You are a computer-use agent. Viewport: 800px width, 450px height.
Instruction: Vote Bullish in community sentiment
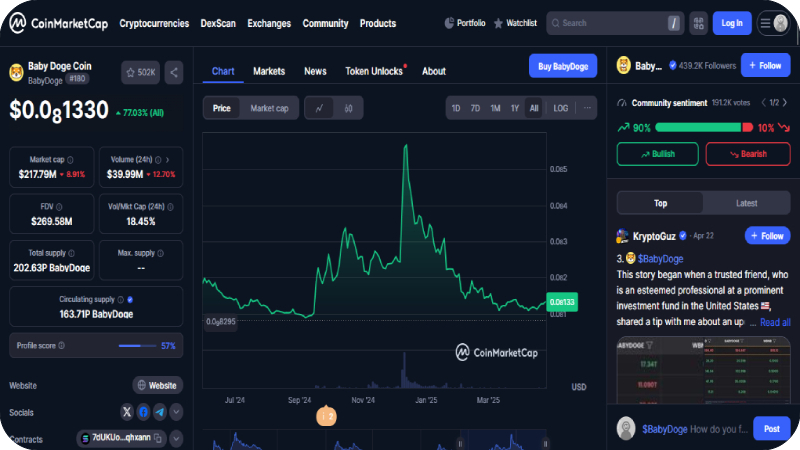click(x=657, y=154)
